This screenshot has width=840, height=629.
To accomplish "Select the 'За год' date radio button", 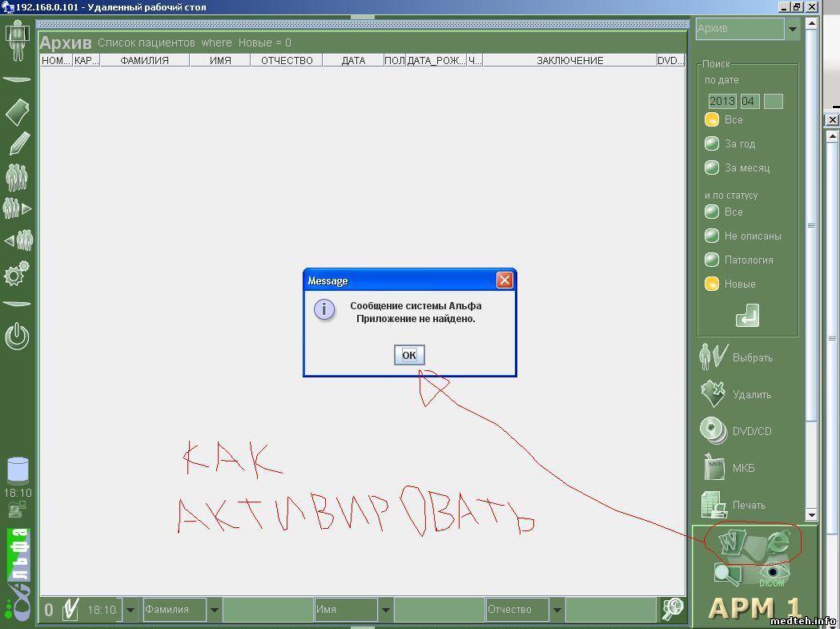I will point(711,144).
